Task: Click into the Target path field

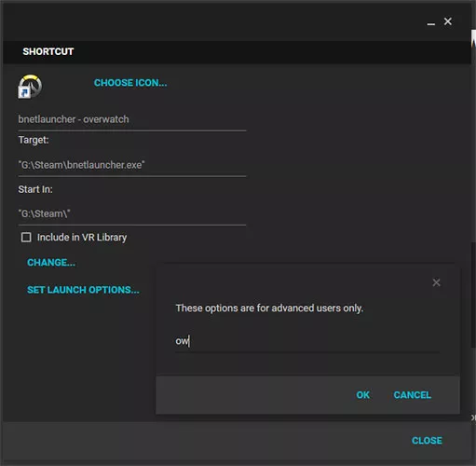Action: pyautogui.click(x=132, y=165)
